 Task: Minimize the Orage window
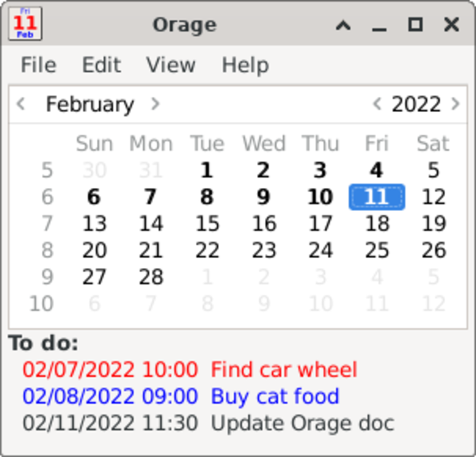[x=379, y=25]
